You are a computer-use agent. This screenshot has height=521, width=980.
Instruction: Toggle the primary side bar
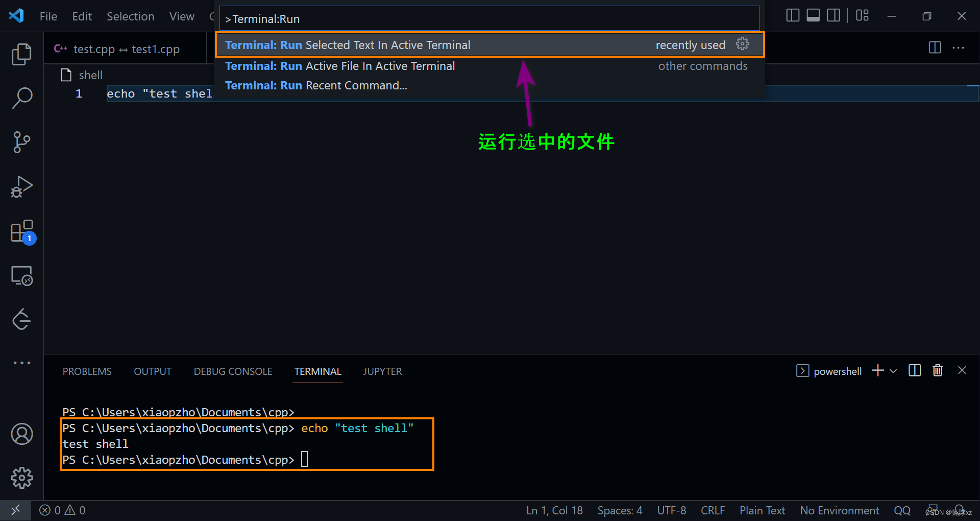pos(793,16)
